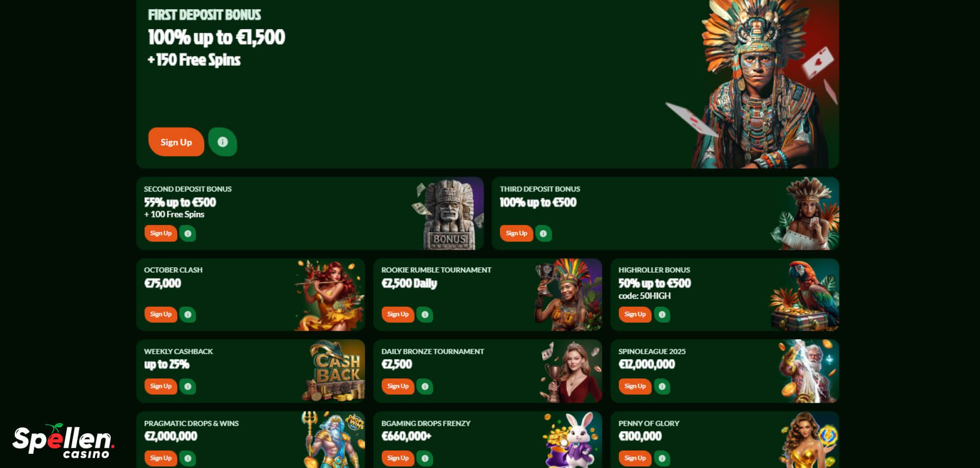Image resolution: width=980 pixels, height=468 pixels.
Task: Open Spinoleague 2025 info icon
Action: tap(662, 386)
